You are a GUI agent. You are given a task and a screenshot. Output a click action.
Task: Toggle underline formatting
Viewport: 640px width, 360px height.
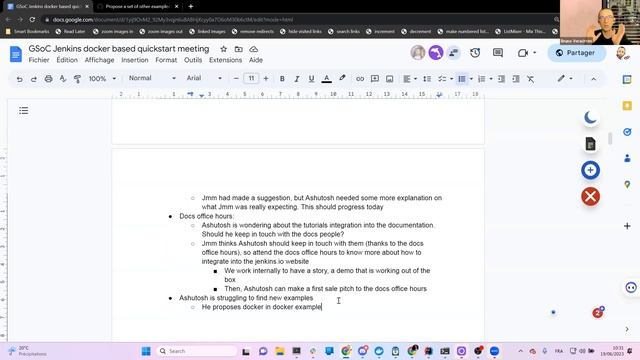pos(311,79)
